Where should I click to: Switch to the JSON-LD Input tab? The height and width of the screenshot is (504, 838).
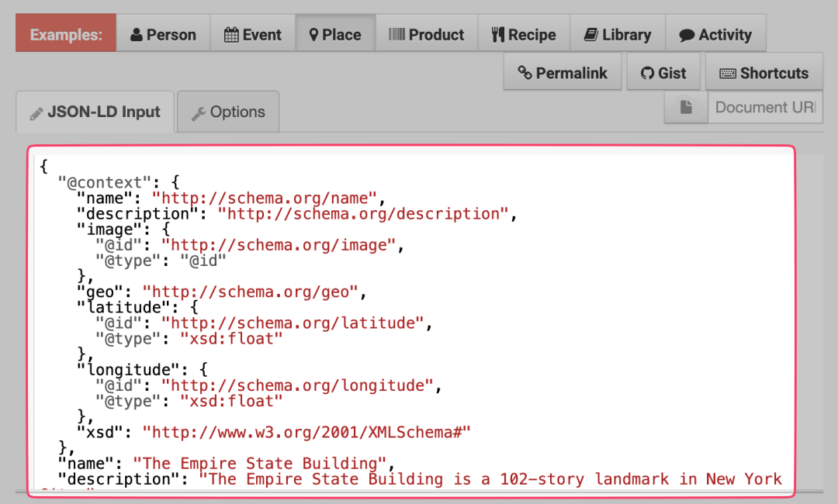pyautogui.click(x=95, y=112)
